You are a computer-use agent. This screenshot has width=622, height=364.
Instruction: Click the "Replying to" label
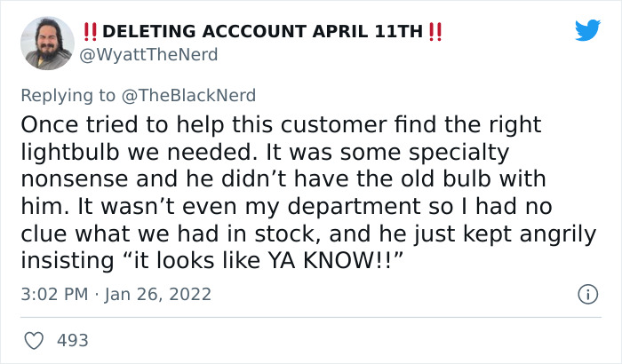pyautogui.click(x=68, y=96)
